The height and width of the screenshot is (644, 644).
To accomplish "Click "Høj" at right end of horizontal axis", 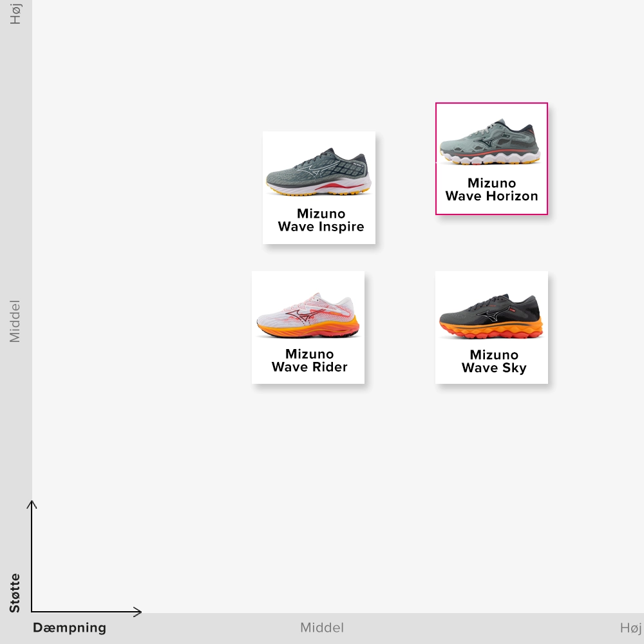I will coord(630,628).
